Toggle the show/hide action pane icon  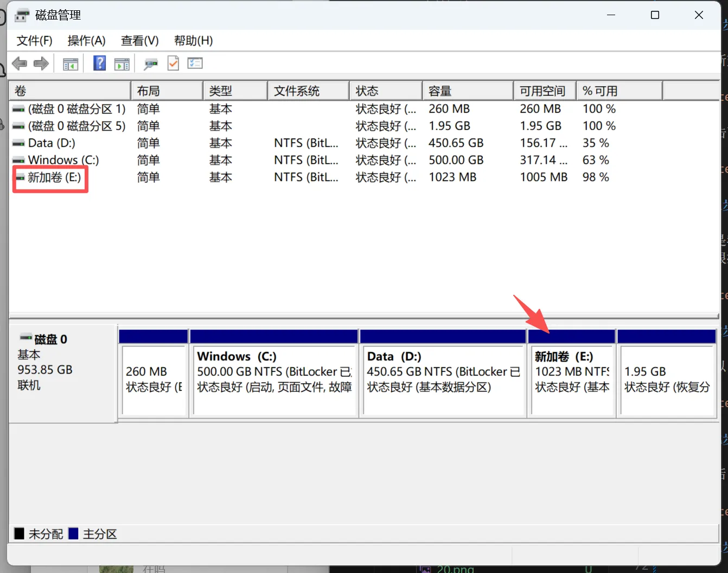pos(122,64)
